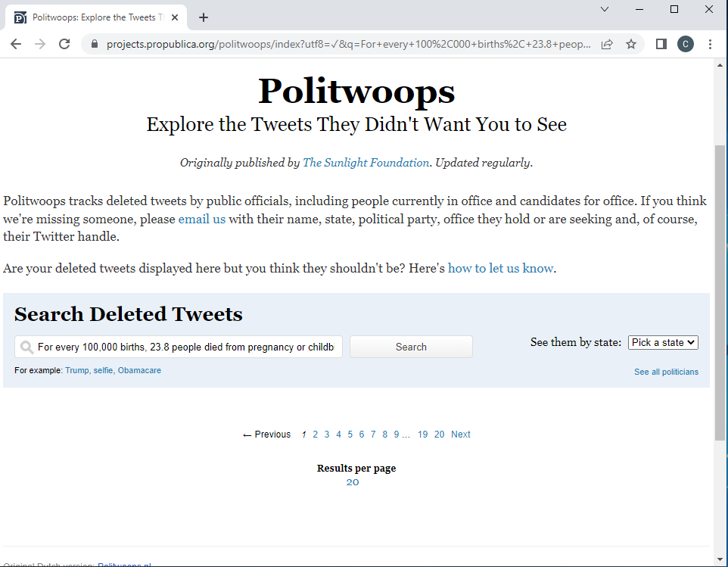Image resolution: width=728 pixels, height=567 pixels.
Task: Open the Chrome three-dot menu
Action: 710,44
